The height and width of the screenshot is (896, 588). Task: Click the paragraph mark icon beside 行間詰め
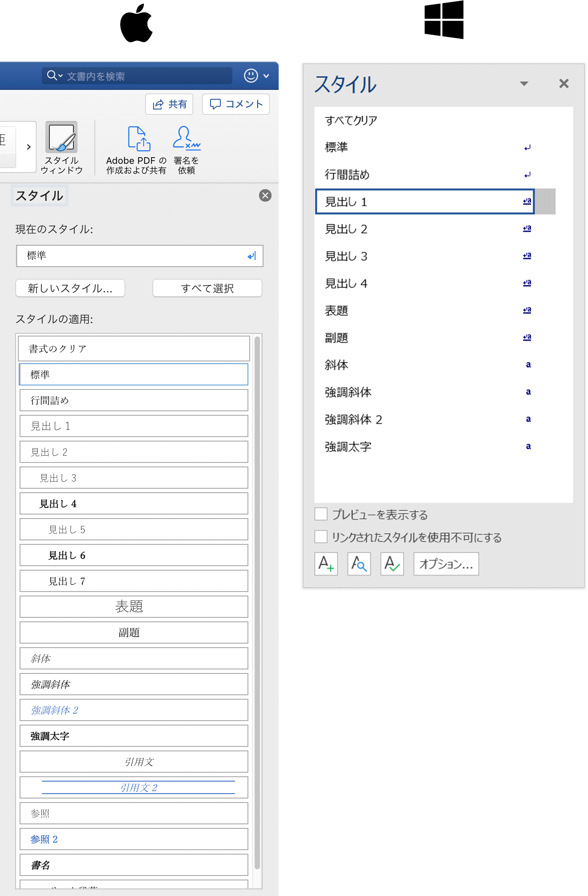pyautogui.click(x=527, y=175)
